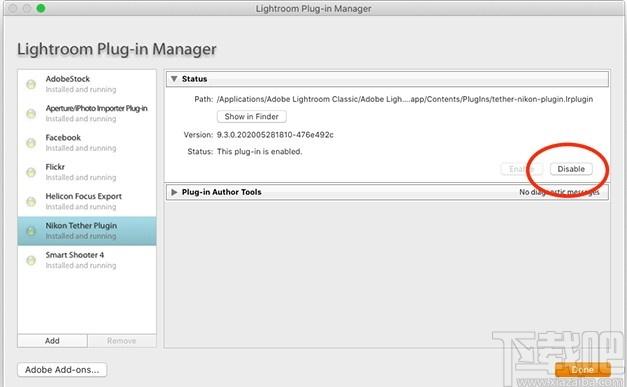Click the AdobeStock plug-in status icon

click(x=31, y=84)
